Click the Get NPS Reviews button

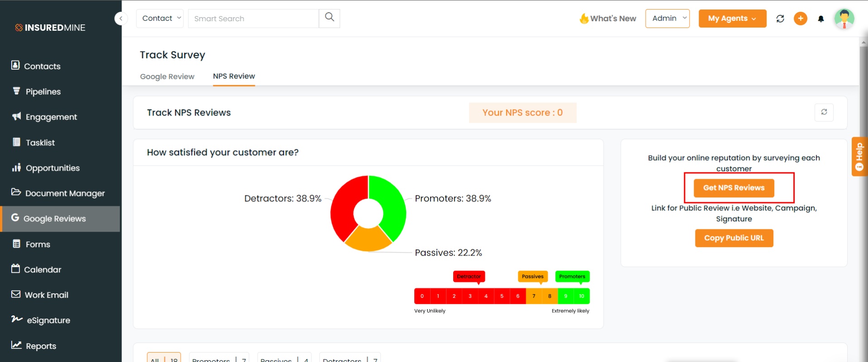coord(734,188)
